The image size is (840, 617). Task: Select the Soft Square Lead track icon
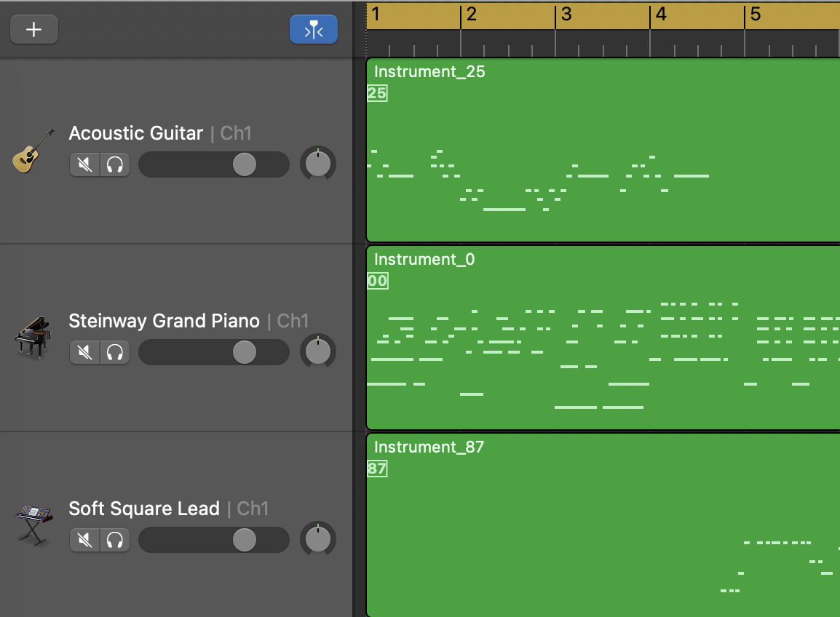(x=32, y=526)
